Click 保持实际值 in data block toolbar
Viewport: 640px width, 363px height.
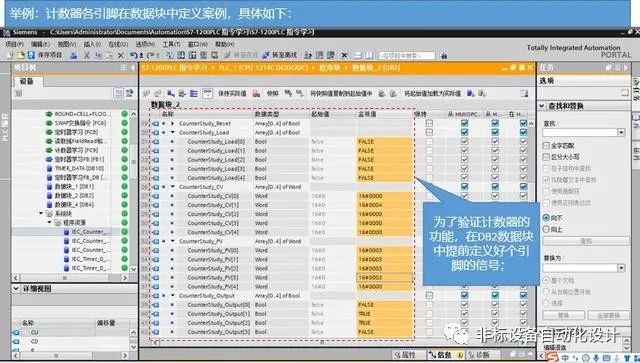click(232, 94)
